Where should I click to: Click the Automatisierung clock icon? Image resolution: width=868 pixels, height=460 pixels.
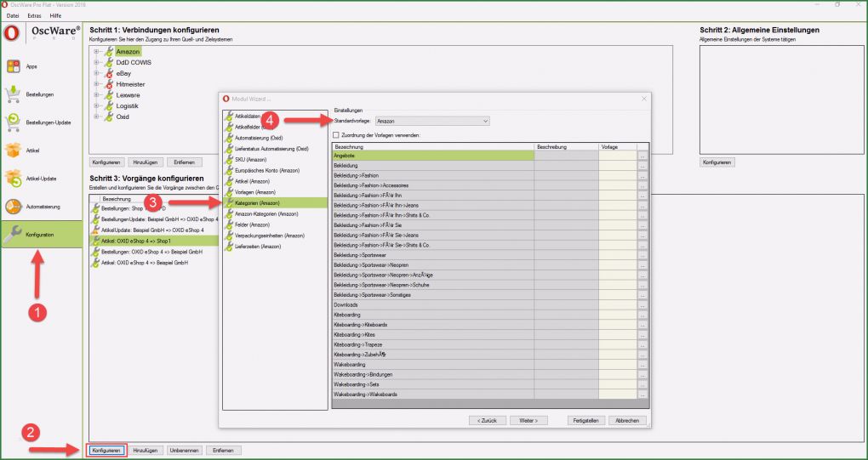click(13, 207)
